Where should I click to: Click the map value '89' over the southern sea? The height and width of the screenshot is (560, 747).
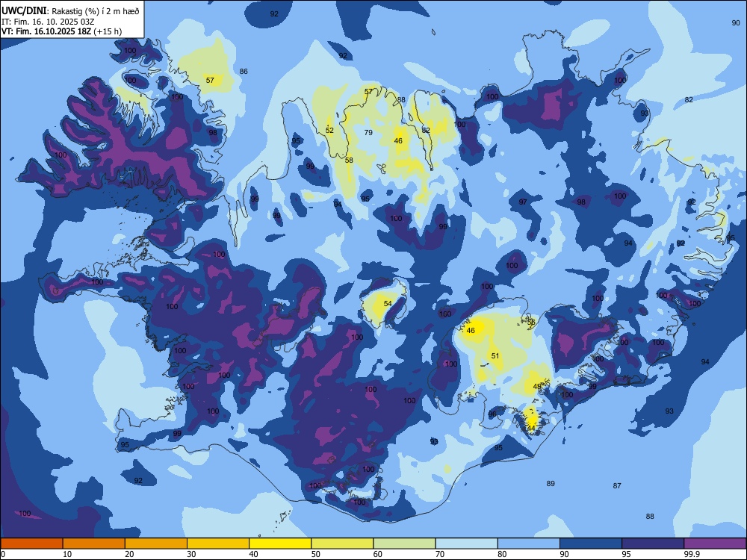551,483
